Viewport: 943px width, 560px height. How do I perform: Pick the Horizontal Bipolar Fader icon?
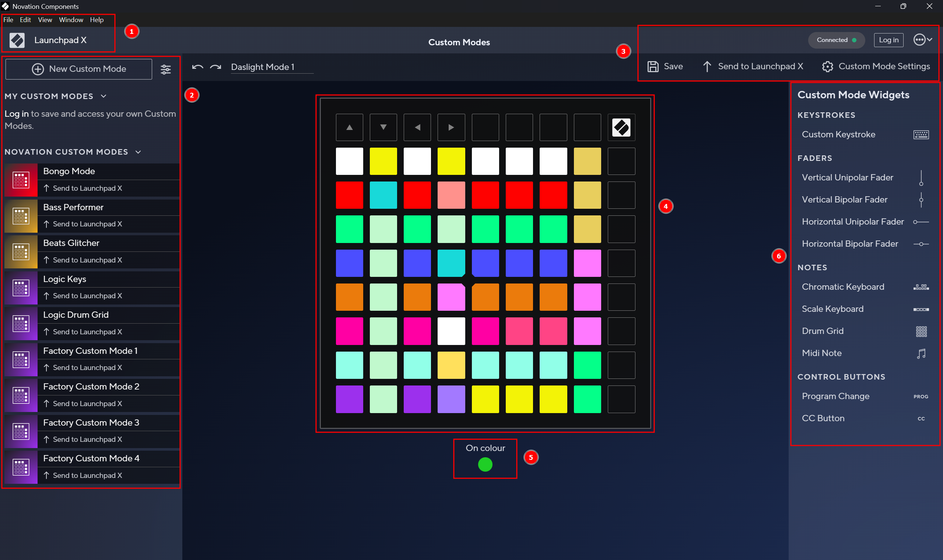click(x=921, y=244)
